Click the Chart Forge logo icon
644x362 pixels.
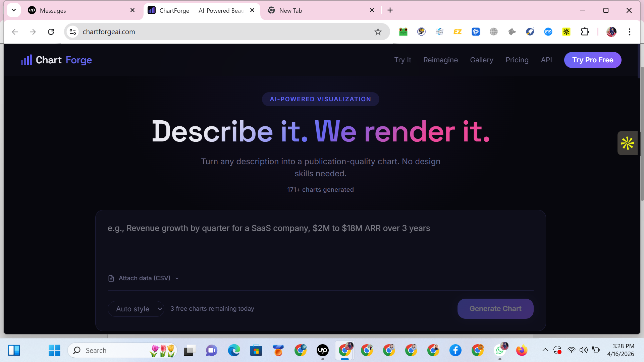pos(26,60)
